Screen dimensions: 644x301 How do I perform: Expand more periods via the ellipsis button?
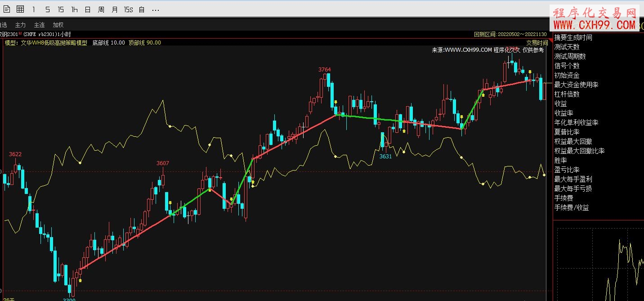[x=156, y=9]
